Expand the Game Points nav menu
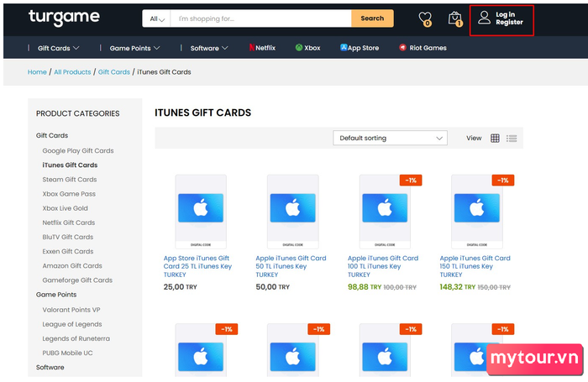Viewport: 588px width, 382px height. coord(134,48)
